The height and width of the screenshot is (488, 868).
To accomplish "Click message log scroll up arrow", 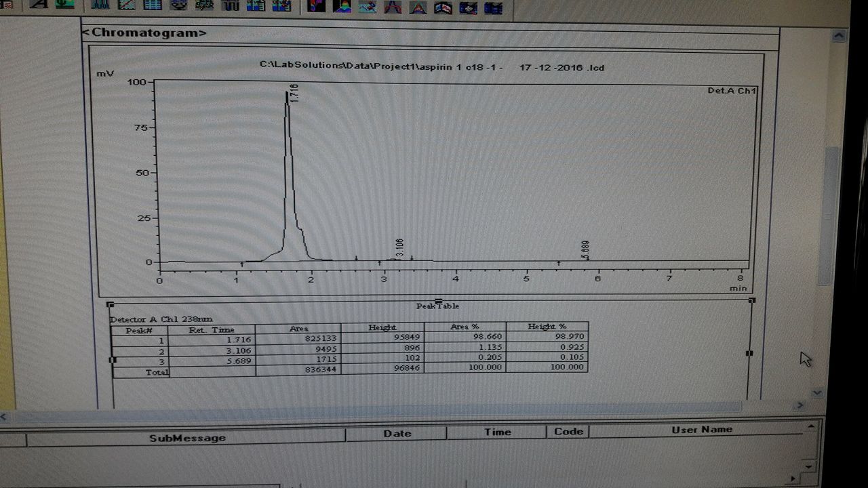I will click(811, 427).
